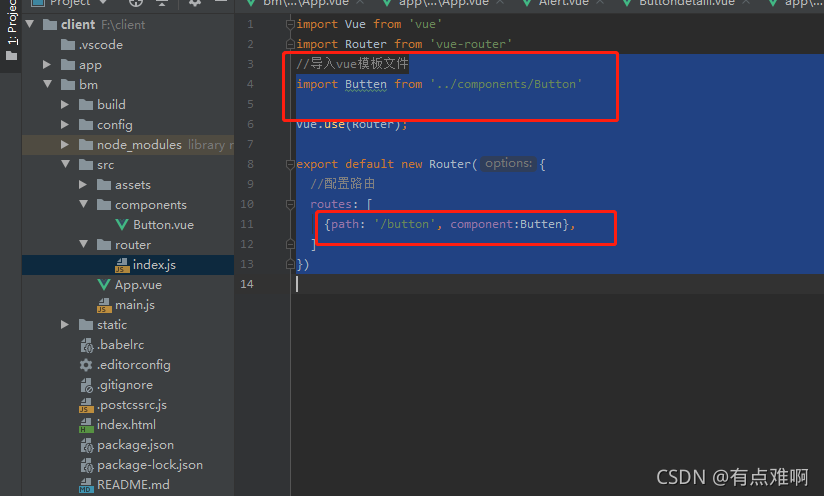Open the Project view dropdown
Viewport: 824px width, 496px height.
click(x=104, y=3)
